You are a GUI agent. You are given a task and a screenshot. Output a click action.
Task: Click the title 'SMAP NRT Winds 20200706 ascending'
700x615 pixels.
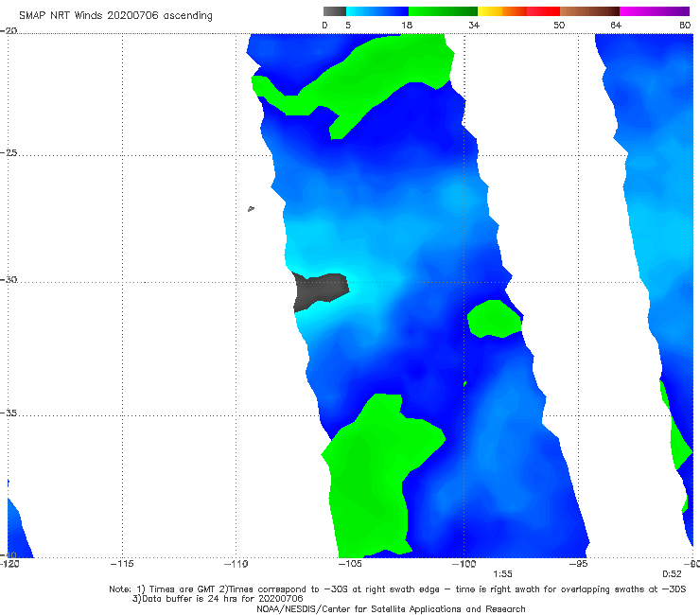coord(115,15)
